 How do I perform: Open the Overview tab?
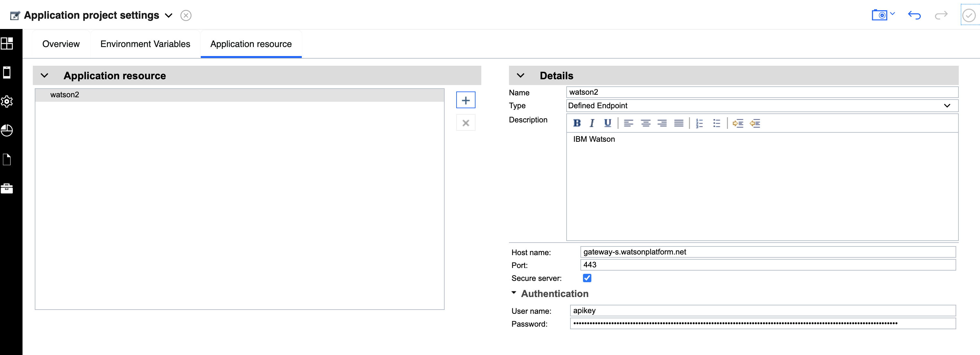61,44
